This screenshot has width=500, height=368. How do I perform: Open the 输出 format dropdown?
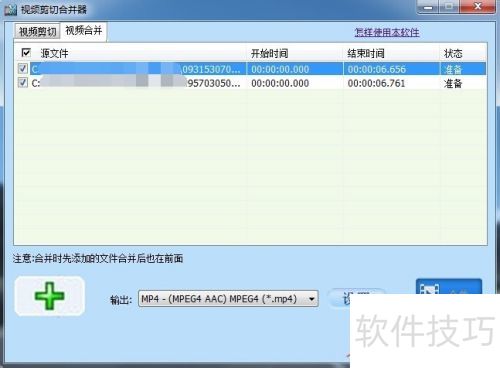(228, 299)
